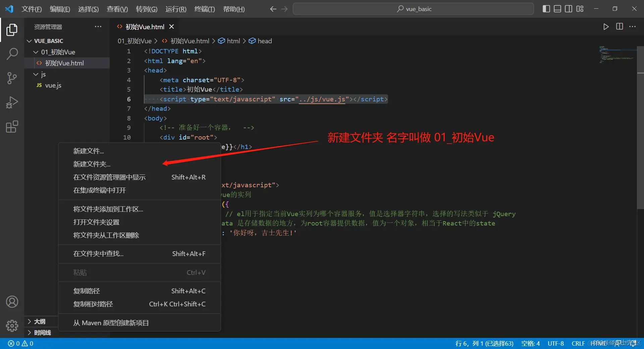Open vue.js in the file tree
The image size is (644, 349).
point(67,85)
